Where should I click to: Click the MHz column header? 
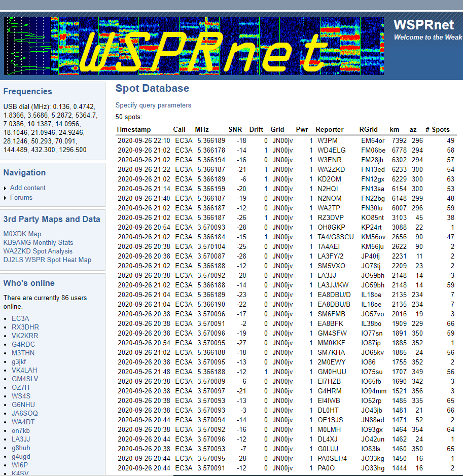coord(202,129)
